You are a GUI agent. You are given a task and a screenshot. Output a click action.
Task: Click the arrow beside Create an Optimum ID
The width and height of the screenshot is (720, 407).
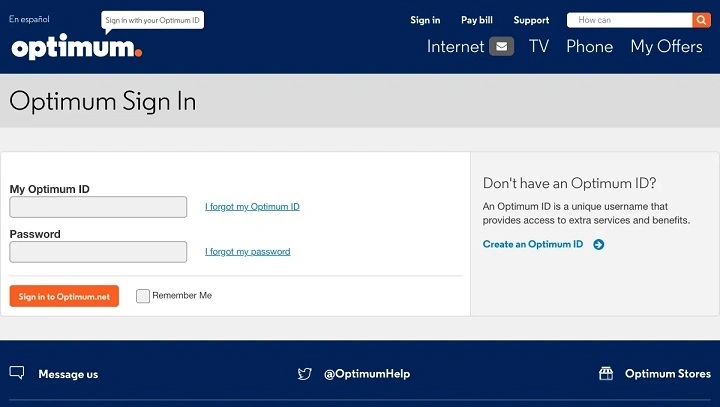(x=598, y=244)
